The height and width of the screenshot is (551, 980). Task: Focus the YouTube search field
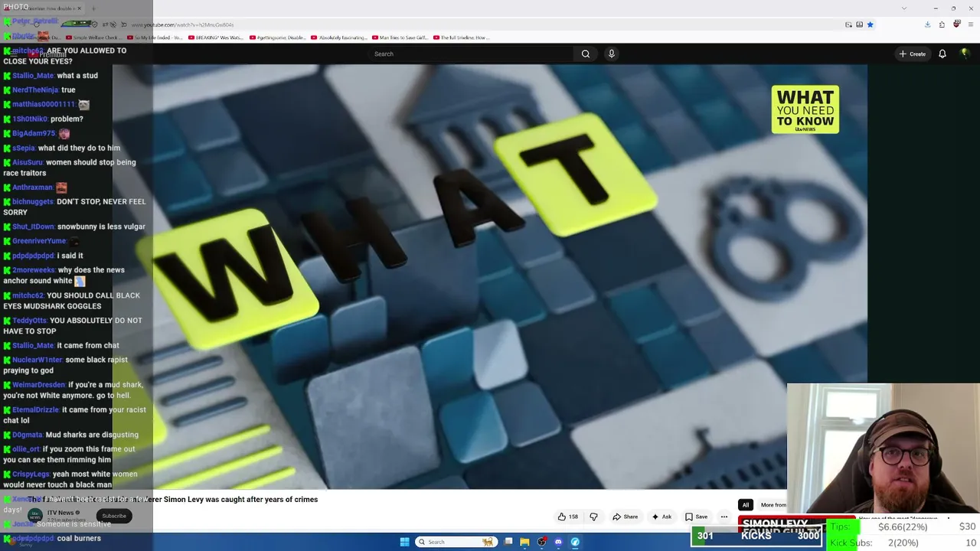tap(470, 54)
